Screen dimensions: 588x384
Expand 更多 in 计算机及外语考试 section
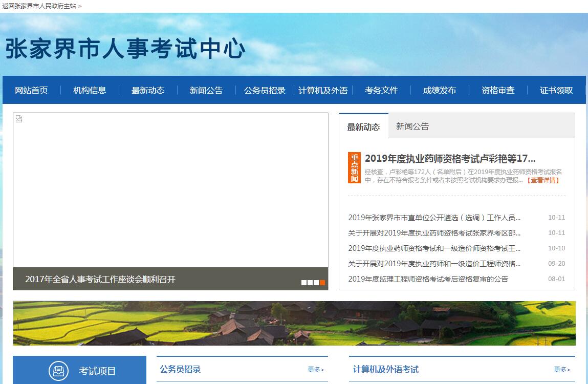pos(562,370)
